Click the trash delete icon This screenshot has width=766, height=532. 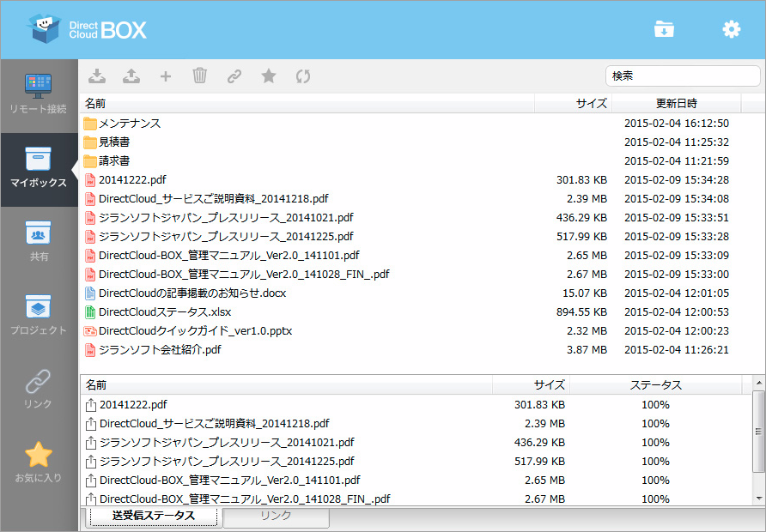(200, 76)
